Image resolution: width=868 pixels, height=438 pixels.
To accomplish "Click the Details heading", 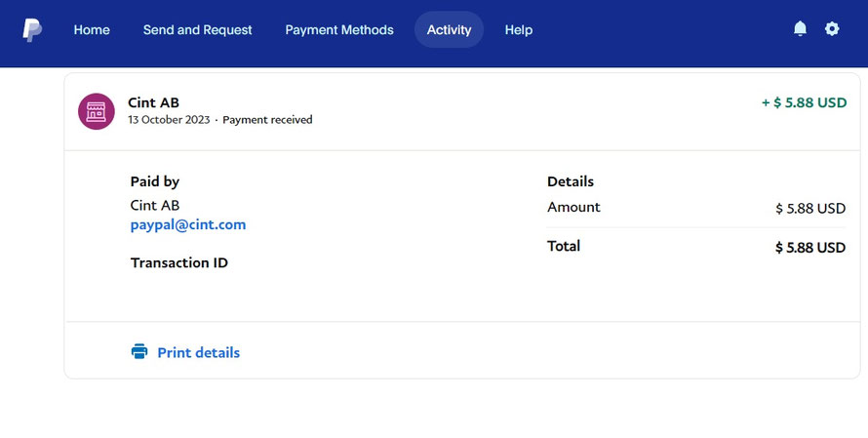I will coord(571,181).
